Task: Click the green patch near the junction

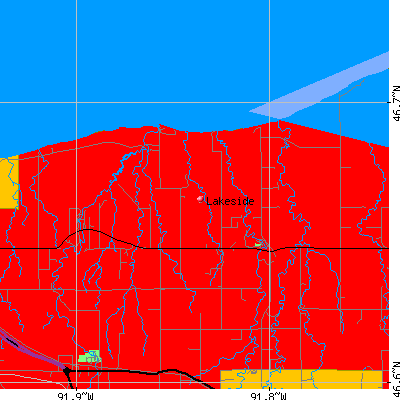Action: coord(89,357)
